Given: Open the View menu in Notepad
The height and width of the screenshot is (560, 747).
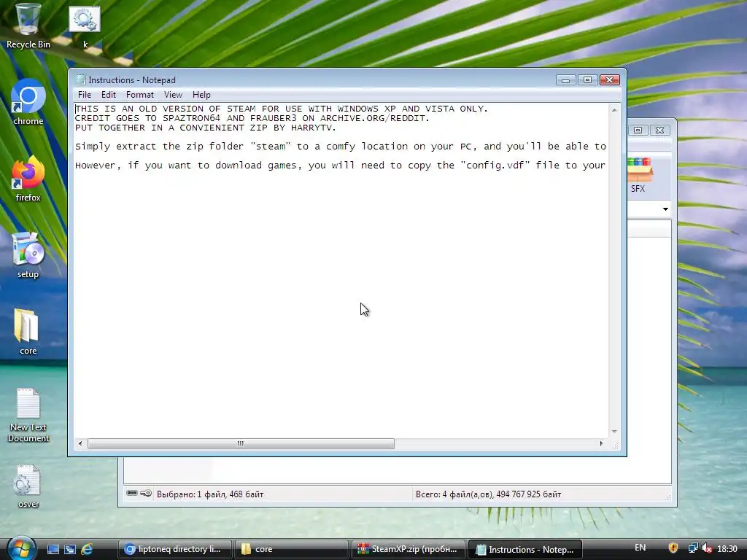Looking at the screenshot, I should [x=173, y=95].
